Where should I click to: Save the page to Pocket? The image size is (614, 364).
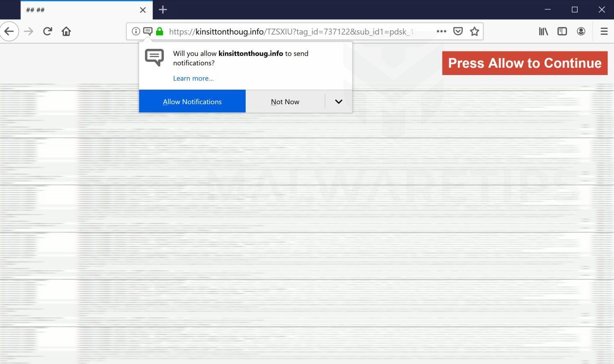click(458, 31)
